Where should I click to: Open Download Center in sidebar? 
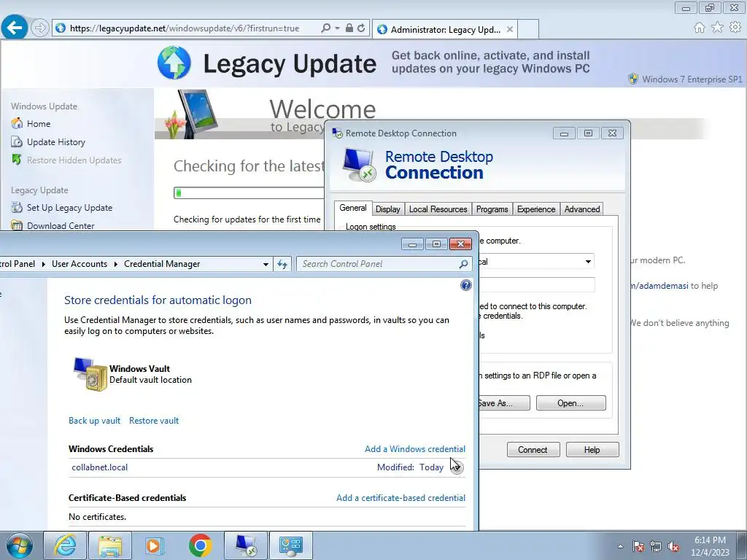pos(61,226)
